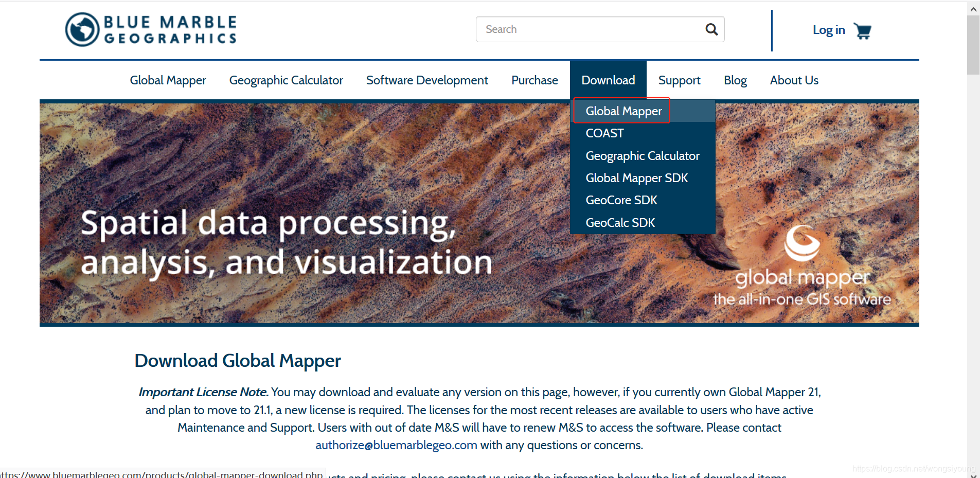Select Global Mapper from the Download dropdown
Image resolution: width=980 pixels, height=478 pixels.
click(x=623, y=111)
